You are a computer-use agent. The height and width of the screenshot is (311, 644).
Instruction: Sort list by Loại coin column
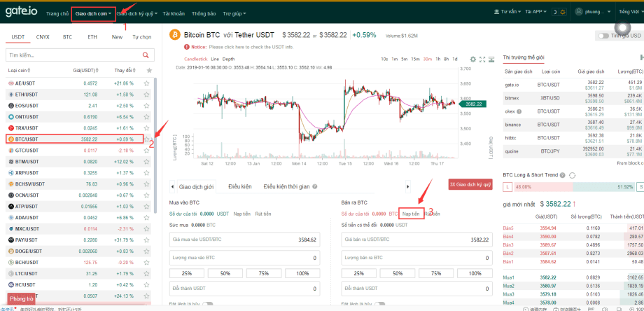(x=19, y=71)
